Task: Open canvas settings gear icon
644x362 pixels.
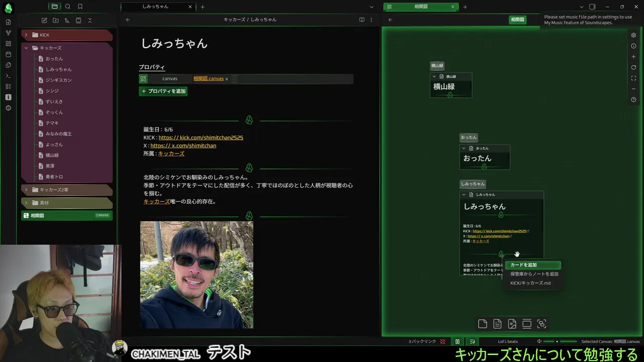Action: (633, 35)
